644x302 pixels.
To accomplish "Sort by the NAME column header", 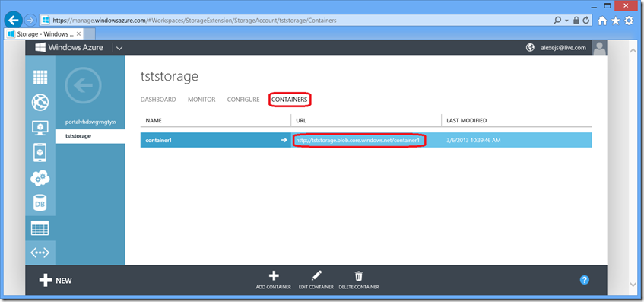I will 154,120.
